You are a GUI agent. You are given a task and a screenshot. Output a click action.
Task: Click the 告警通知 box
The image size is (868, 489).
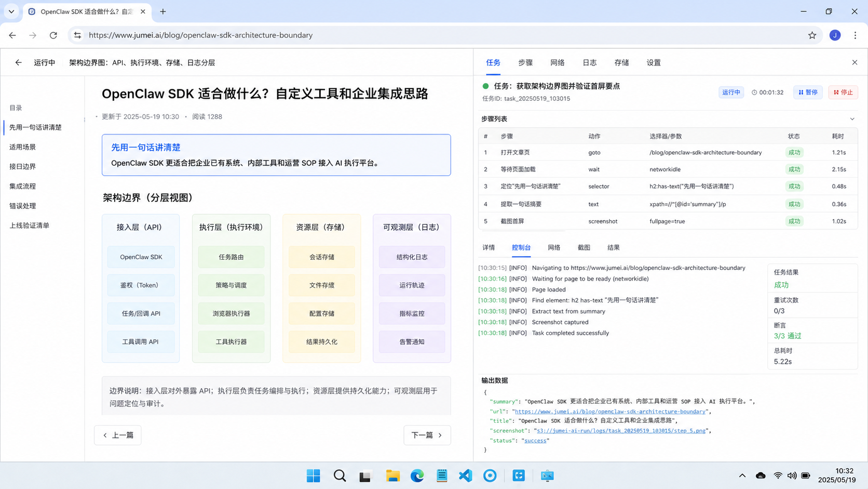point(412,341)
